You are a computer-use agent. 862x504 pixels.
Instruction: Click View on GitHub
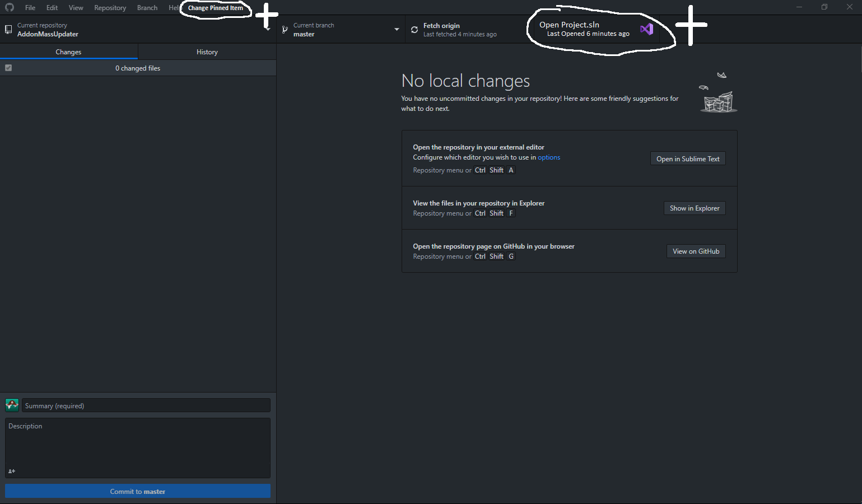click(696, 251)
